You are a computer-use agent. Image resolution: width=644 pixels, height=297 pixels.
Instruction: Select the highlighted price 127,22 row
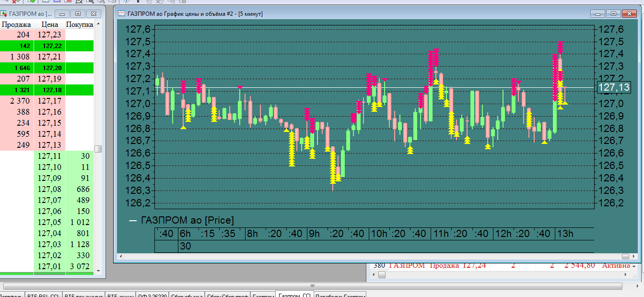47,46
